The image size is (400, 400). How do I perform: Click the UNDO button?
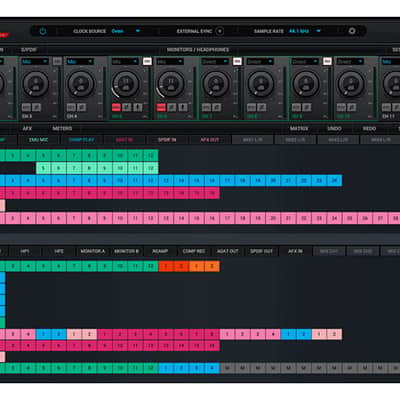(x=334, y=128)
